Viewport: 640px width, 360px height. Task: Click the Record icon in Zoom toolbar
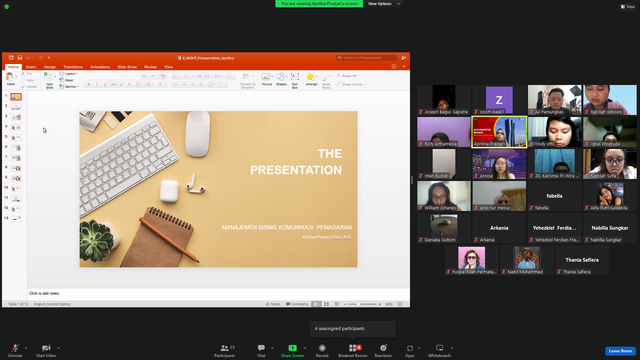[x=322, y=348]
